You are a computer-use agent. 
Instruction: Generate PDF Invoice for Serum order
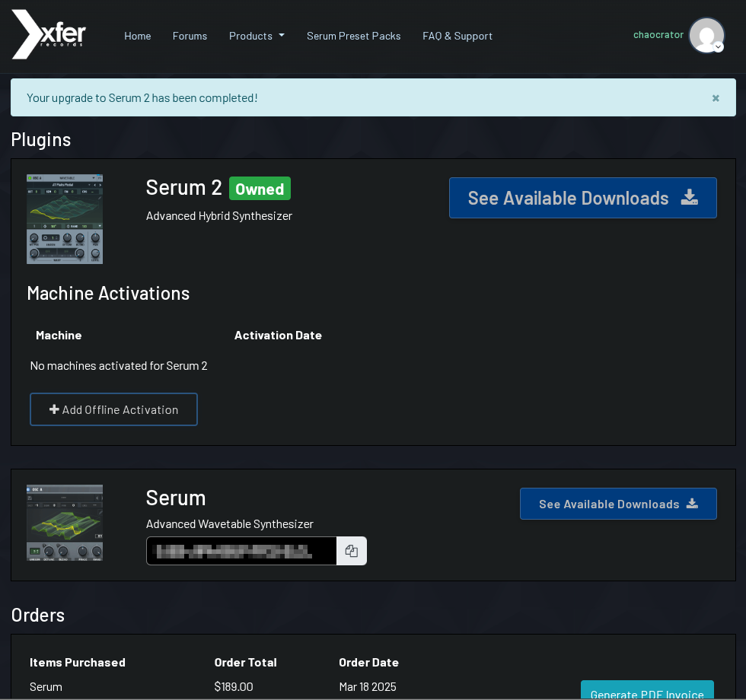pyautogui.click(x=646, y=693)
